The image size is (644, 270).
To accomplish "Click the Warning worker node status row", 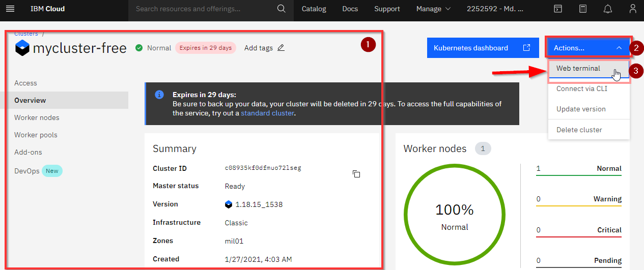I will coord(579,200).
